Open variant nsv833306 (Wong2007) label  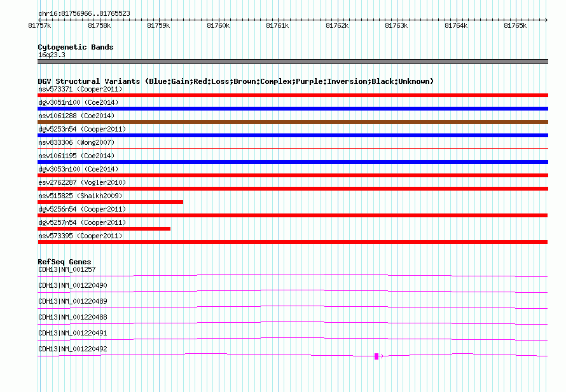(x=76, y=142)
